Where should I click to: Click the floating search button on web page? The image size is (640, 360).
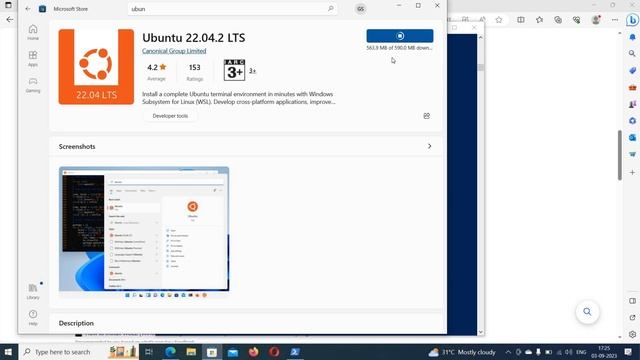[587, 312]
